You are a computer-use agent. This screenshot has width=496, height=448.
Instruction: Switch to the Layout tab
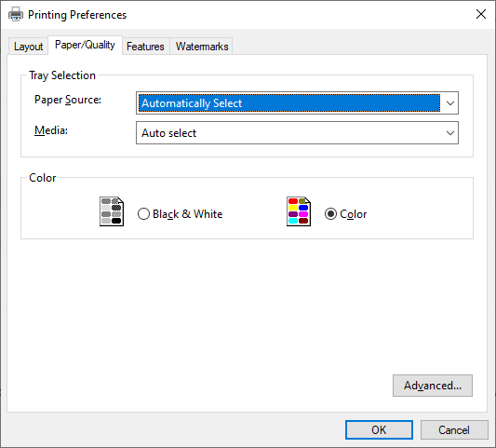[28, 47]
